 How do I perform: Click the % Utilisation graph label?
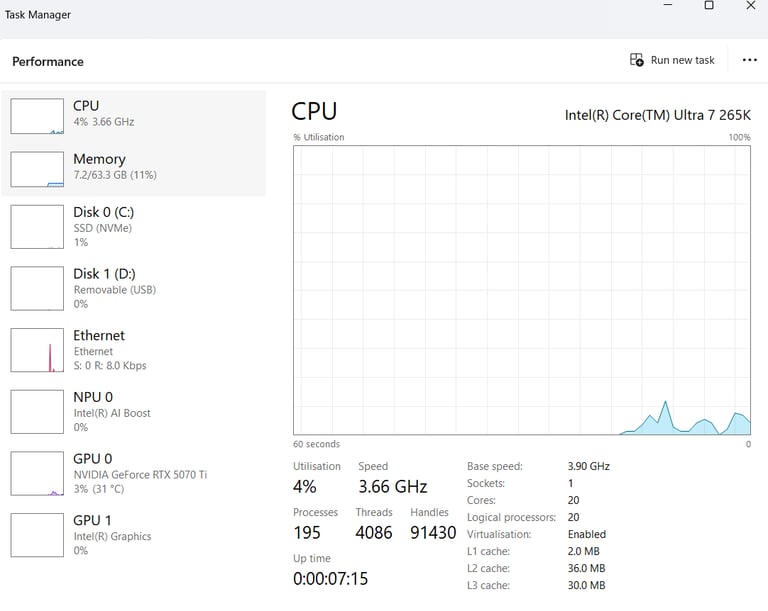[319, 137]
